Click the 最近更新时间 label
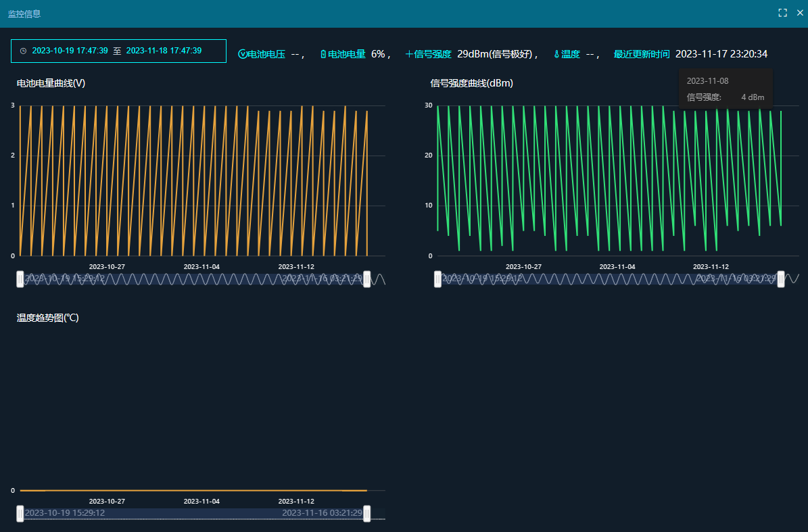The image size is (808, 532). tap(642, 54)
